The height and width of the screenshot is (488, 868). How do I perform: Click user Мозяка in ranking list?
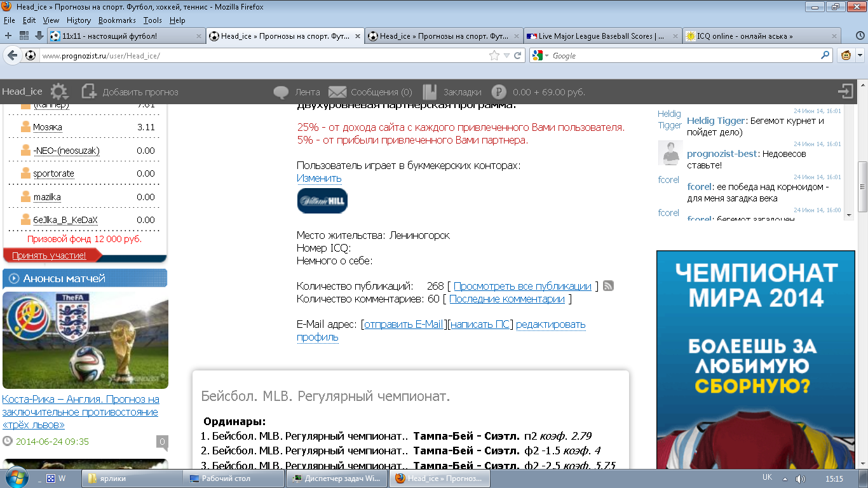pos(48,127)
